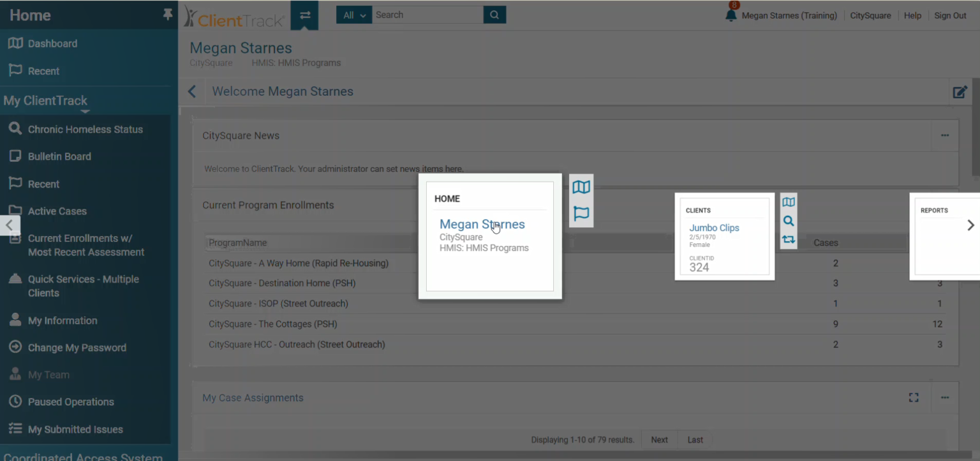
Task: Open Chronic Homeless Status menu item
Action: (x=85, y=130)
